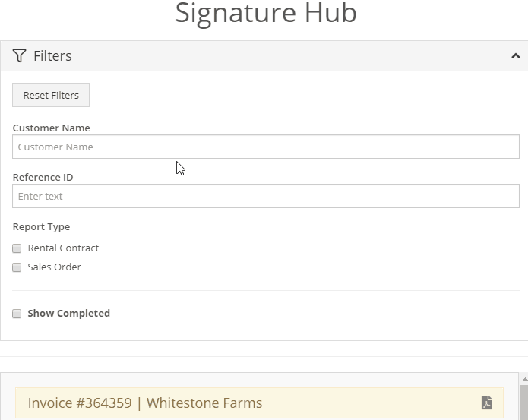Click the Sales Order label text
This screenshot has width=528, height=420.
(54, 267)
